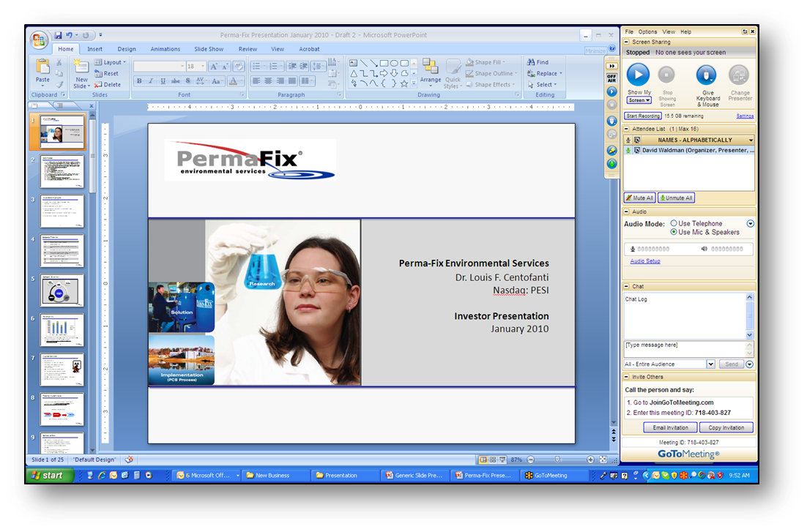
Task: Open the Shape Effects dropdown
Action: pos(491,85)
